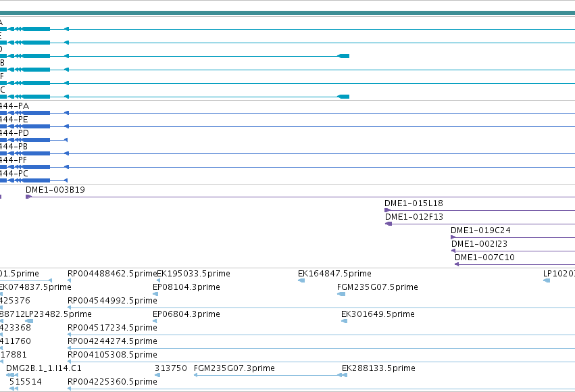Click the EK195033.5prime EST label
Viewport: 575px width, 392px height.
[194, 274]
